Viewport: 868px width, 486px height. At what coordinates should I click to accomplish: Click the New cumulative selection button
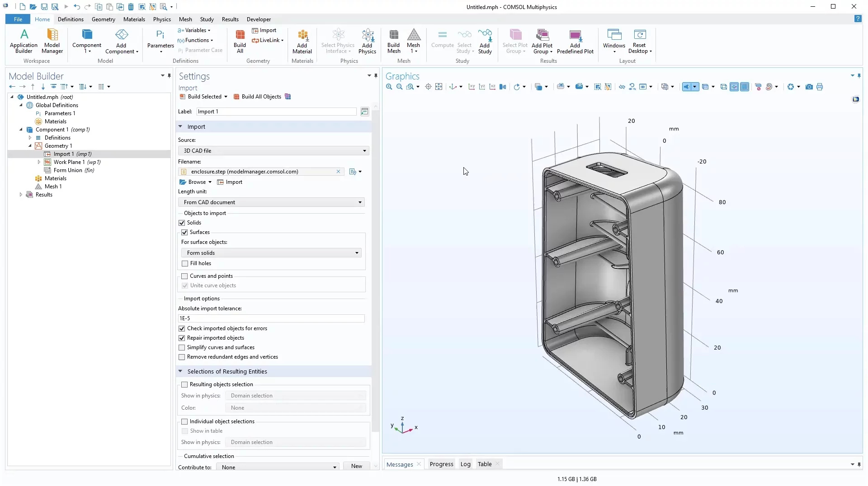coord(357,466)
